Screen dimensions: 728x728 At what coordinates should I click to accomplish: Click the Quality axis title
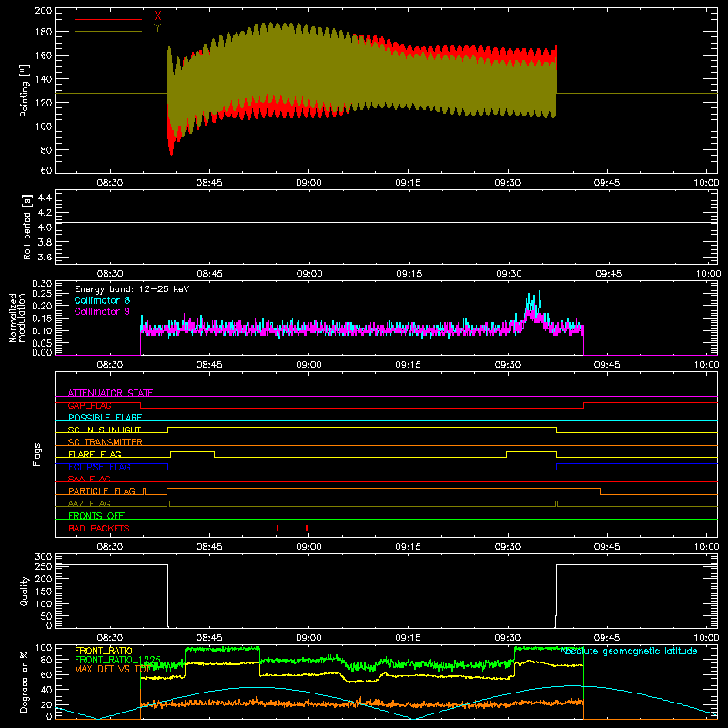point(25,591)
